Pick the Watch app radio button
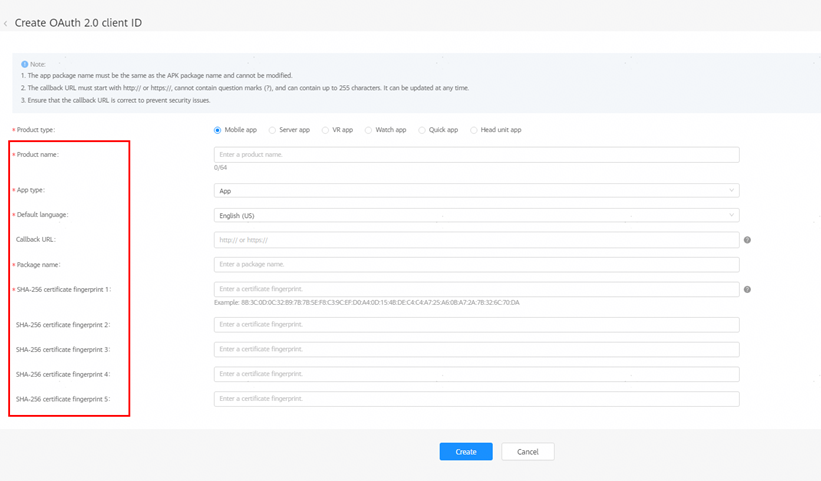The height and width of the screenshot is (481, 821). point(368,130)
